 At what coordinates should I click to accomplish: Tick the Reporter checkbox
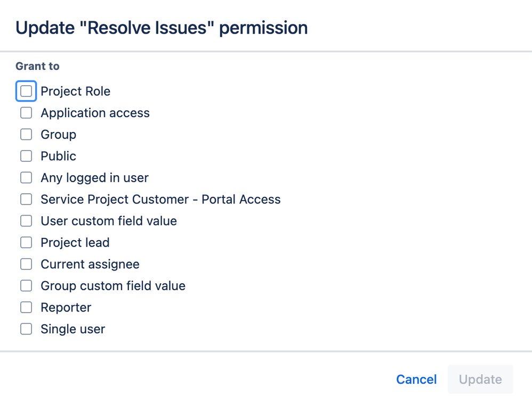point(26,307)
